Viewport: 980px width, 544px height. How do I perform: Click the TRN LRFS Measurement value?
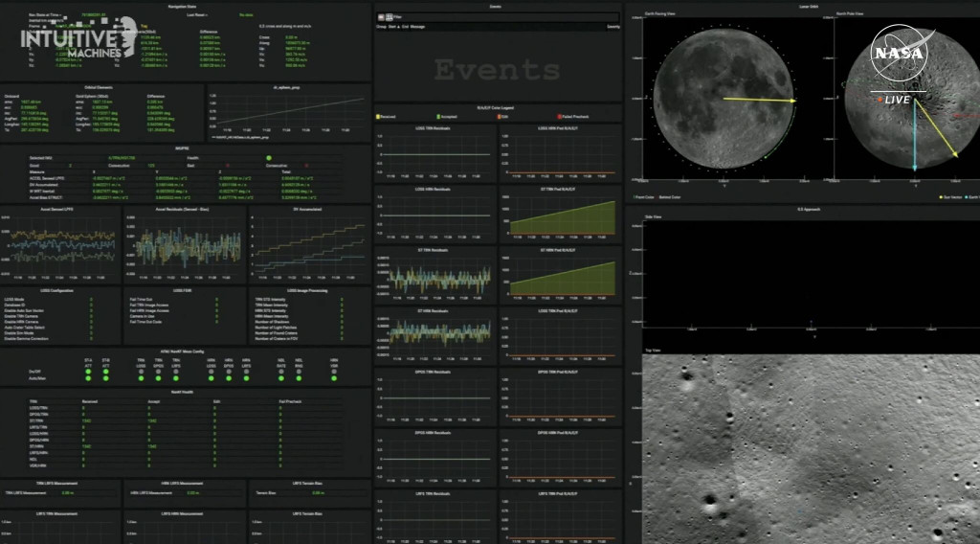tap(68, 492)
